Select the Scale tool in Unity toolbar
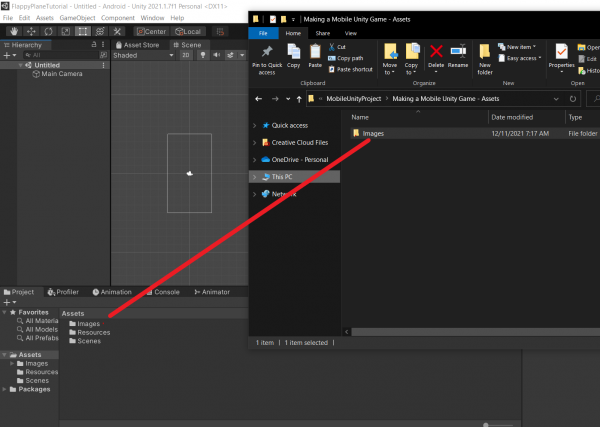The width and height of the screenshot is (600, 427). point(65,31)
